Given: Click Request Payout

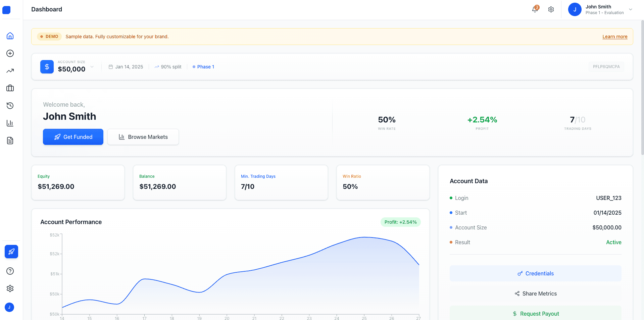Looking at the screenshot, I should [535, 313].
